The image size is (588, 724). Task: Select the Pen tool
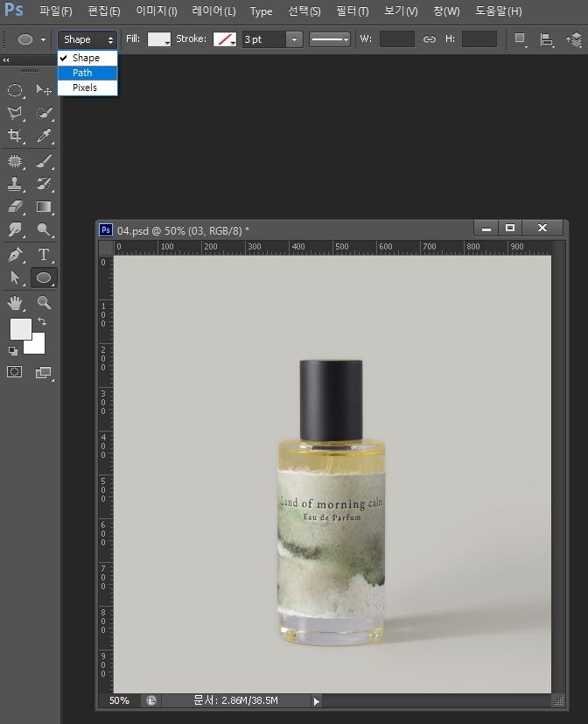pyautogui.click(x=15, y=255)
